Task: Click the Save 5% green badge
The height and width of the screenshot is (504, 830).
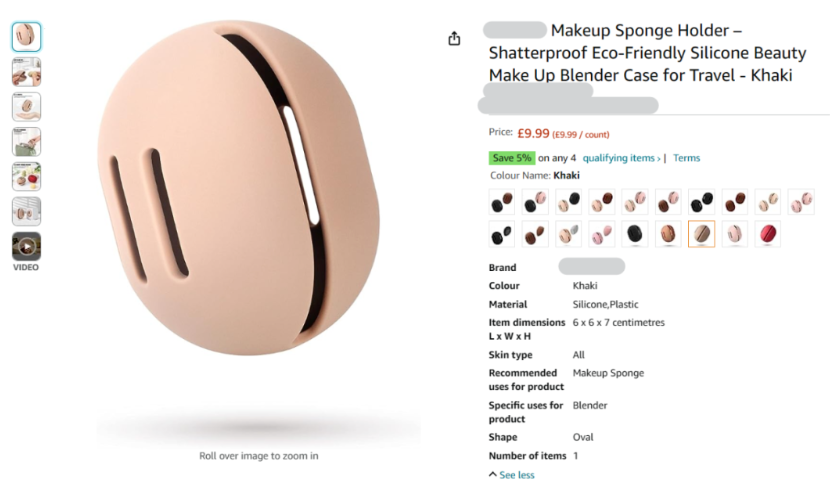Action: (x=511, y=158)
